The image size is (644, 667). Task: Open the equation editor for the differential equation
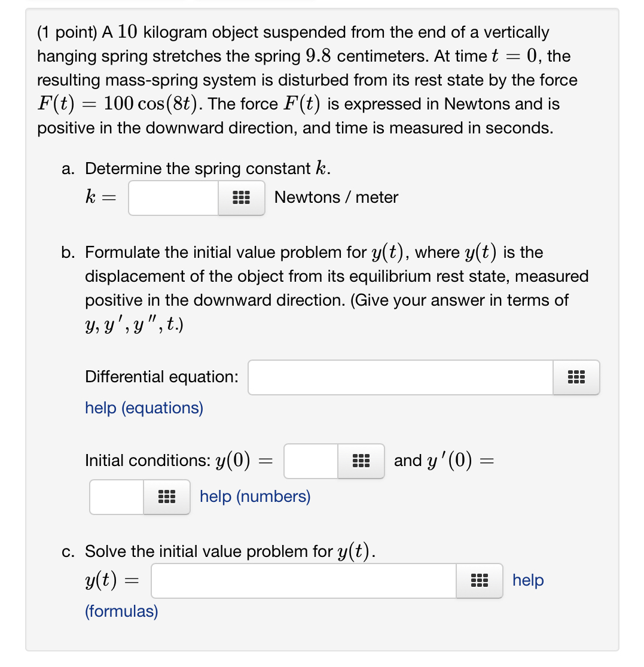pos(576,377)
